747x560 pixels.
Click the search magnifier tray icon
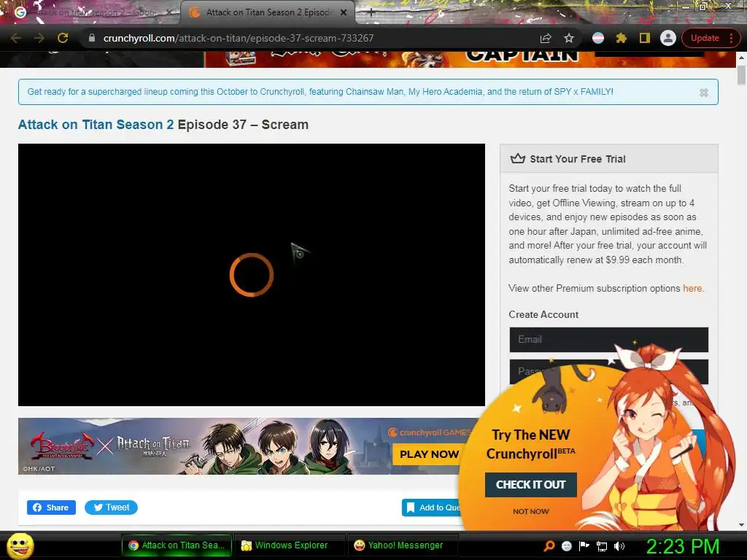pyautogui.click(x=549, y=546)
